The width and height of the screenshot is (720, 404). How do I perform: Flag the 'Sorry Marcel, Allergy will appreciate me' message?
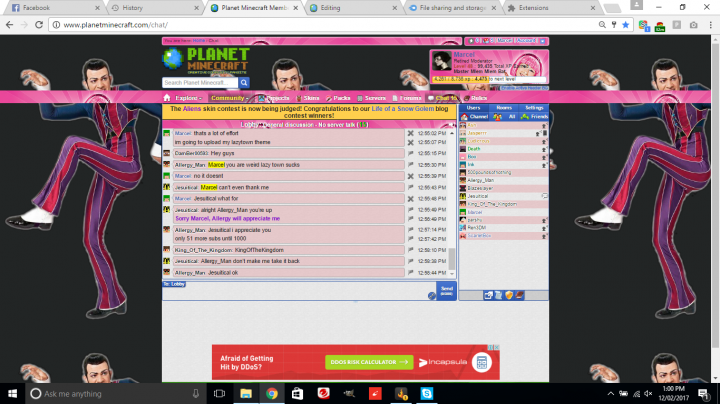pyautogui.click(x=411, y=219)
